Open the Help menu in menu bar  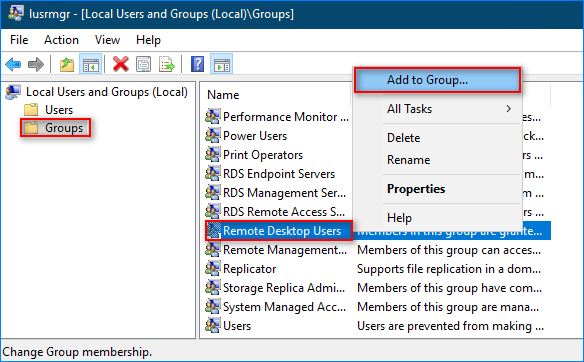(x=148, y=40)
